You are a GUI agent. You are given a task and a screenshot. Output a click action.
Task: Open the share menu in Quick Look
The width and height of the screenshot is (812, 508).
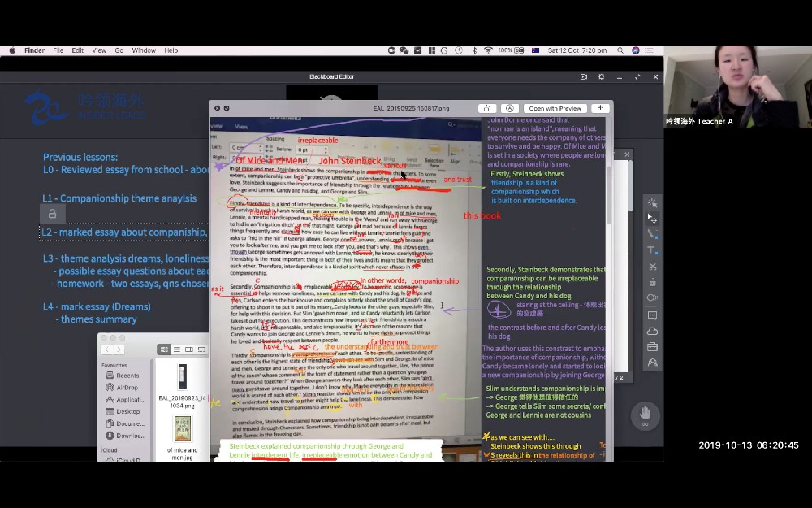[x=600, y=108]
